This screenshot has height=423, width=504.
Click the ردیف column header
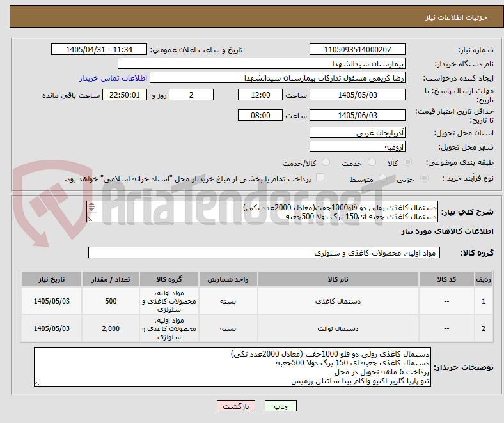484,279
